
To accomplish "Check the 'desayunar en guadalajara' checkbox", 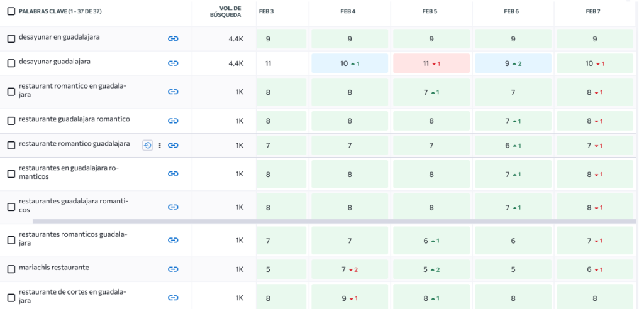I will [11, 39].
